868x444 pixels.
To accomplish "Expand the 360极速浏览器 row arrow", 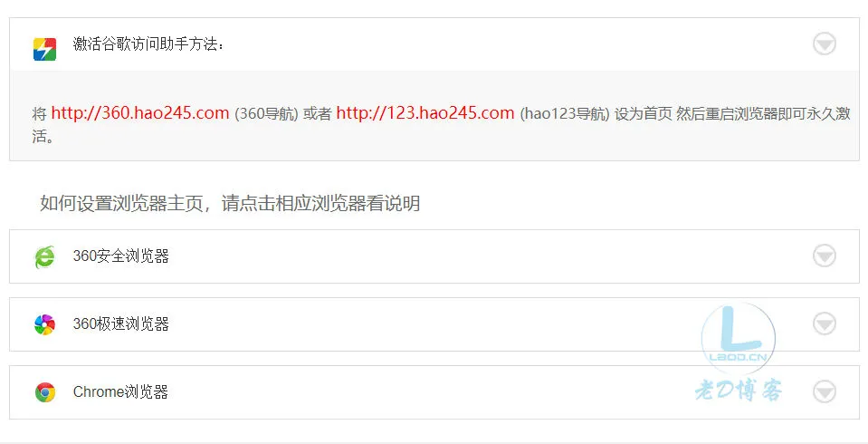I will 825,323.
